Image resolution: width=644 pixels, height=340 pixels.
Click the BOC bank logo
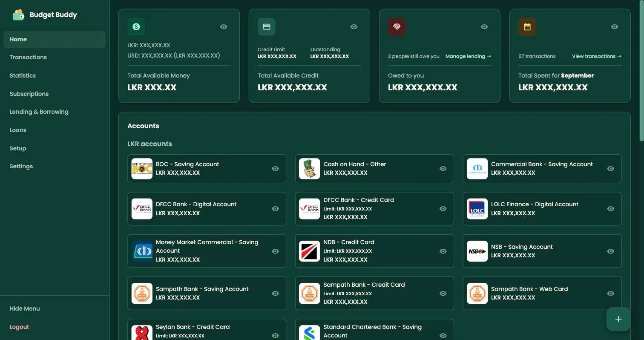[x=142, y=169]
